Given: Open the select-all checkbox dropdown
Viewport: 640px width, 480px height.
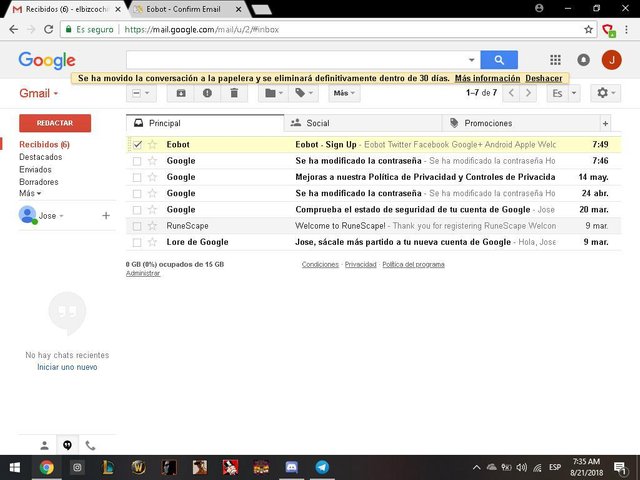Looking at the screenshot, I should (141, 93).
